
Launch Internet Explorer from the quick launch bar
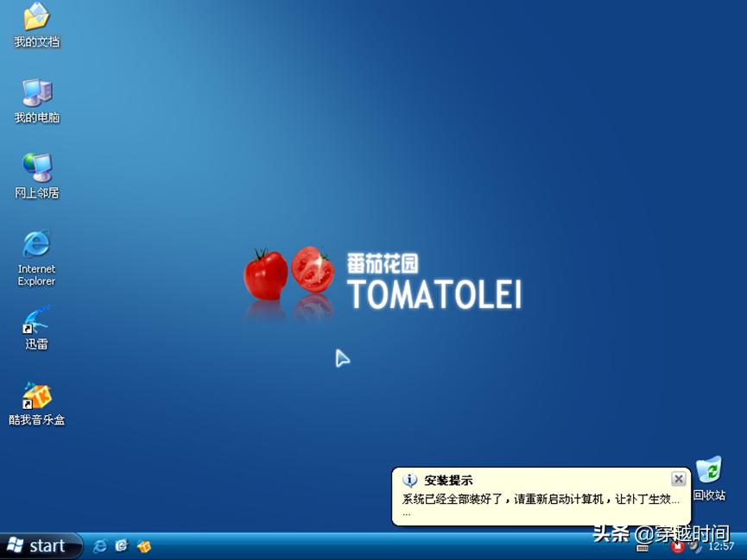pos(100,546)
